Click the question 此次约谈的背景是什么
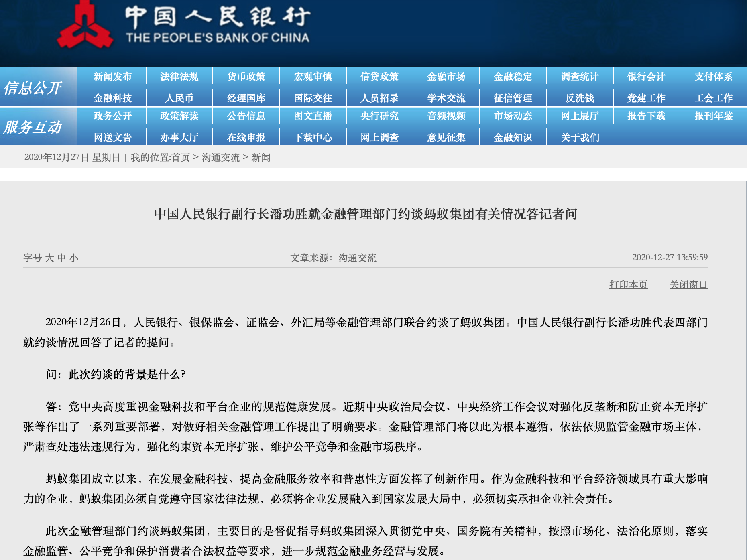 [127, 375]
